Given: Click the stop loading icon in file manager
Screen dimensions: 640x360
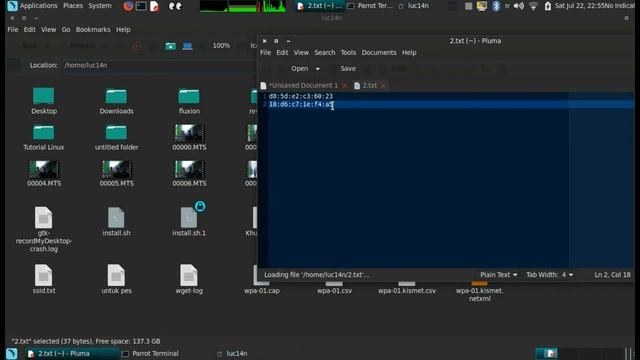Looking at the screenshot, I should click(x=137, y=46).
